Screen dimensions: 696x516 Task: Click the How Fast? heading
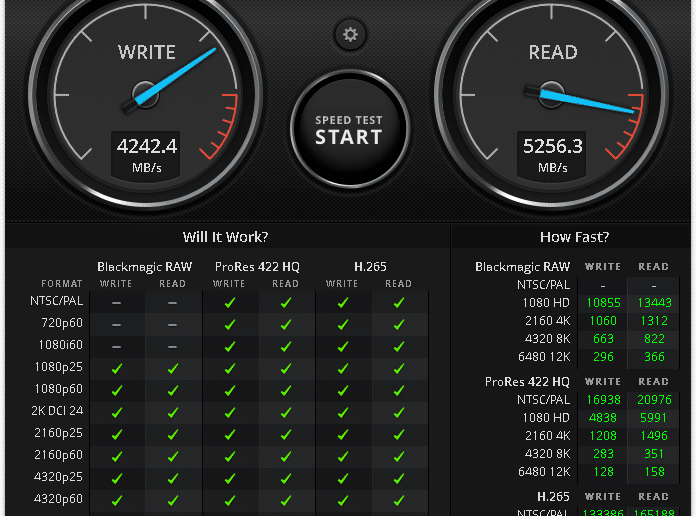tap(574, 237)
